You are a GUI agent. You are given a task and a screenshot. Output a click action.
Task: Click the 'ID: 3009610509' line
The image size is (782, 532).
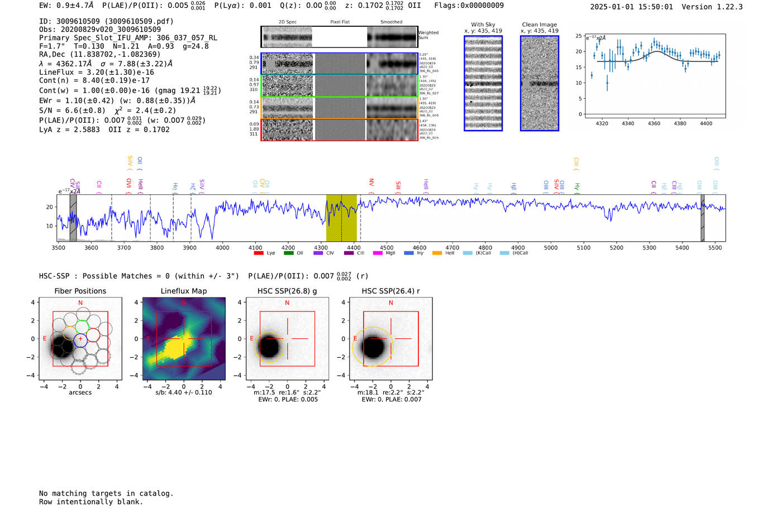106,21
